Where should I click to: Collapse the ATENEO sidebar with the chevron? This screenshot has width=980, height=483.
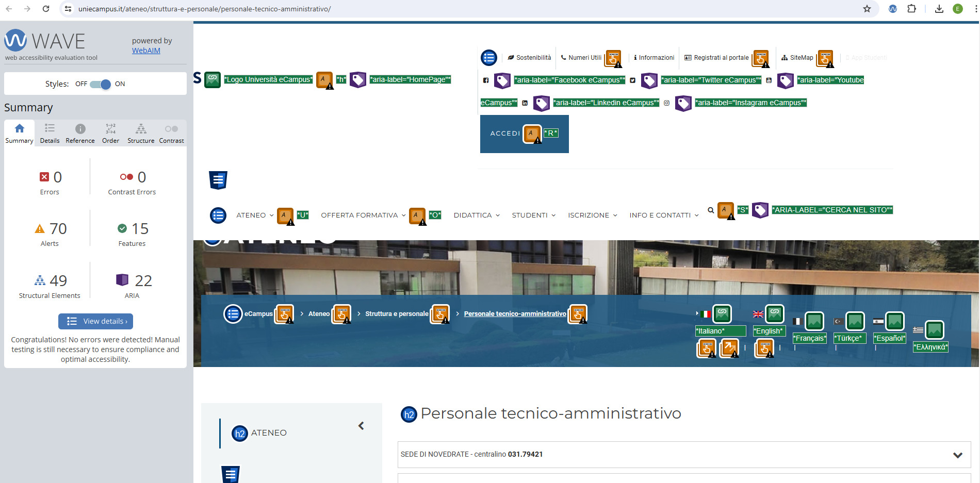361,426
